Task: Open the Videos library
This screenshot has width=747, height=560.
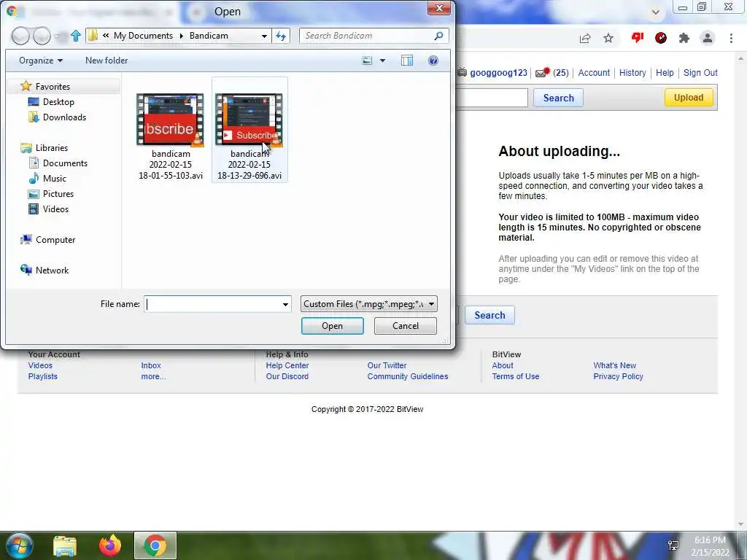Action: coord(55,209)
